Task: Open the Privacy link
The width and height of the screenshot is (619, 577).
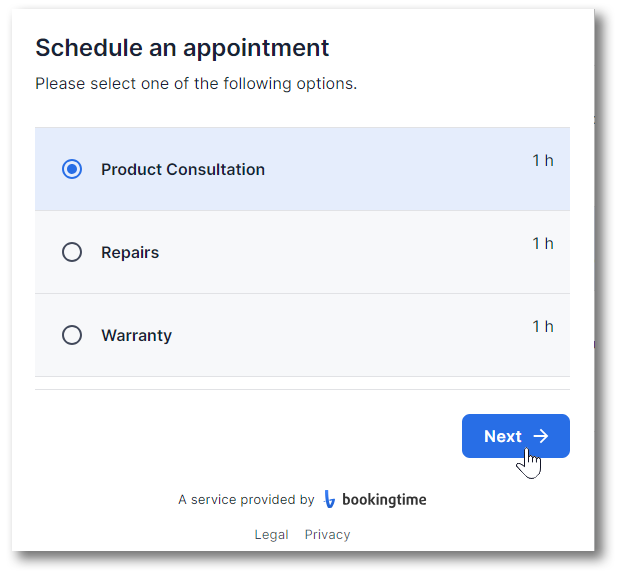Action: click(327, 534)
